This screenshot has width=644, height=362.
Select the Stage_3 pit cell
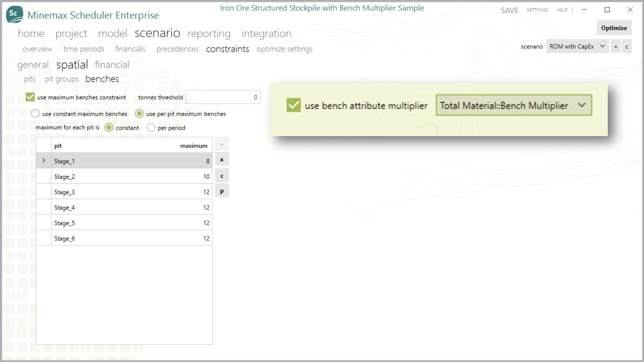64,192
